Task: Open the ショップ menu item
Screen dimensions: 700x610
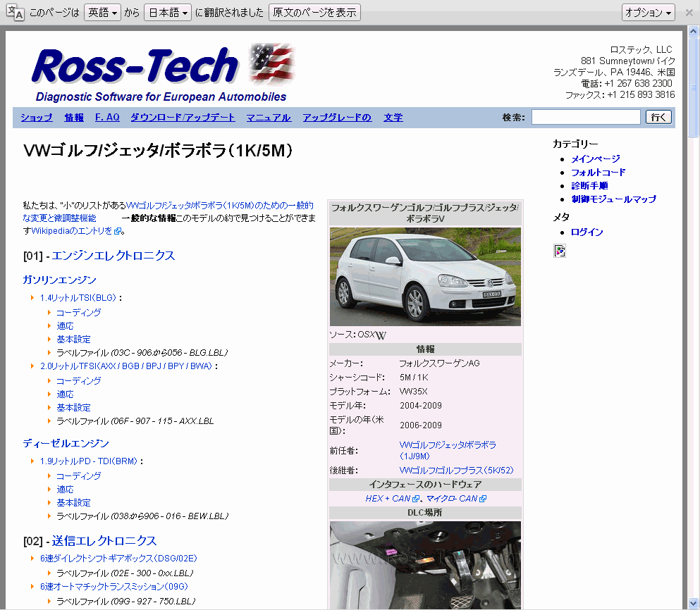Action: click(x=37, y=118)
